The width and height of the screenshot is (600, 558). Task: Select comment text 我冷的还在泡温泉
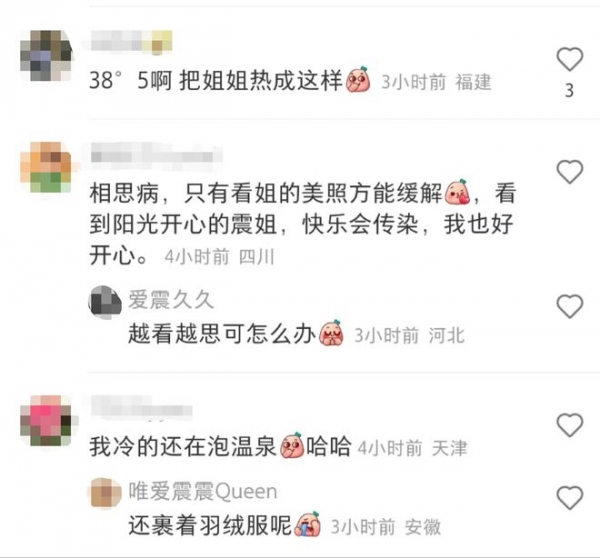point(183,447)
